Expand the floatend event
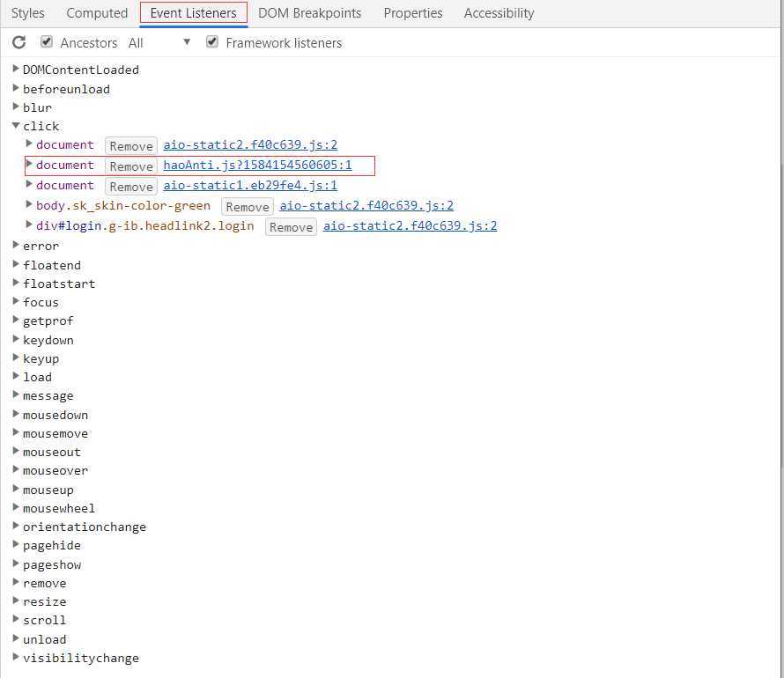The width and height of the screenshot is (784, 678). pos(16,264)
